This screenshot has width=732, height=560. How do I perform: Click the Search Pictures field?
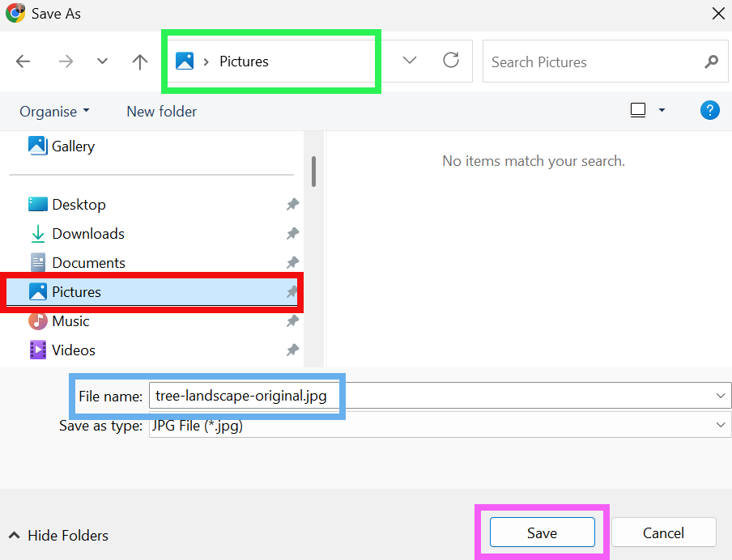point(605,62)
